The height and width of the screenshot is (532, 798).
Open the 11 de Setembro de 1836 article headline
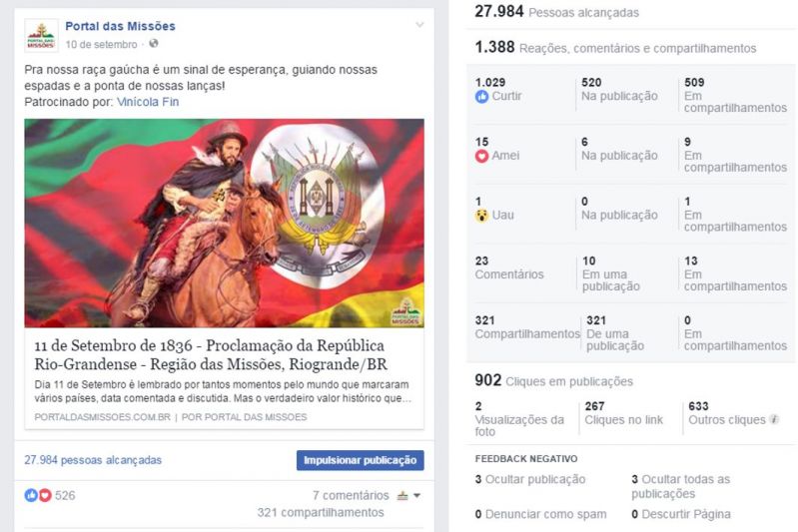pyautogui.click(x=211, y=354)
